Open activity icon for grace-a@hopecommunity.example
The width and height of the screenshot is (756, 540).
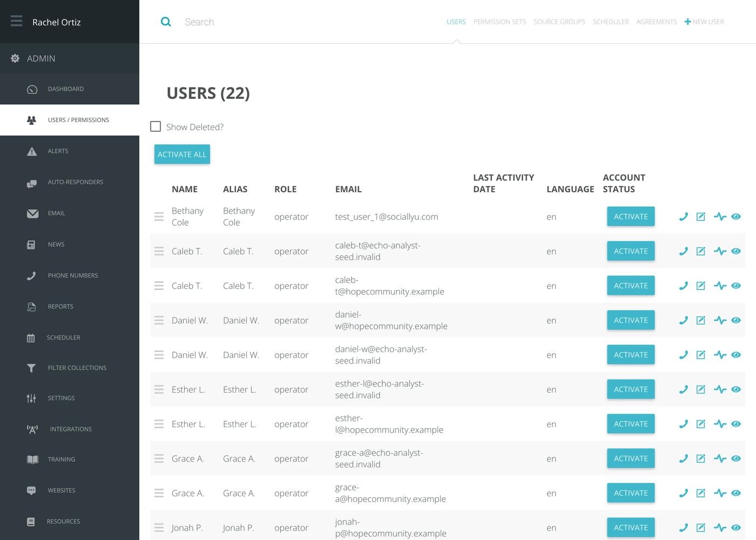coord(720,493)
